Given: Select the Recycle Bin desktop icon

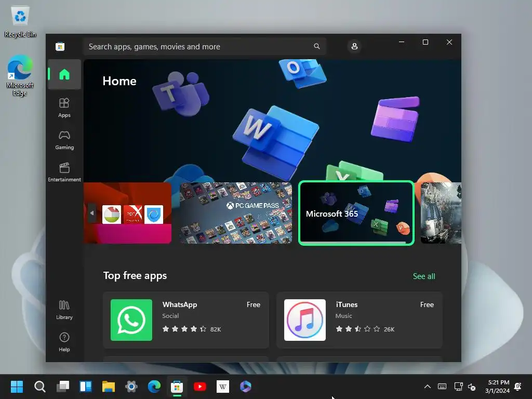Looking at the screenshot, I should pyautogui.click(x=20, y=21).
